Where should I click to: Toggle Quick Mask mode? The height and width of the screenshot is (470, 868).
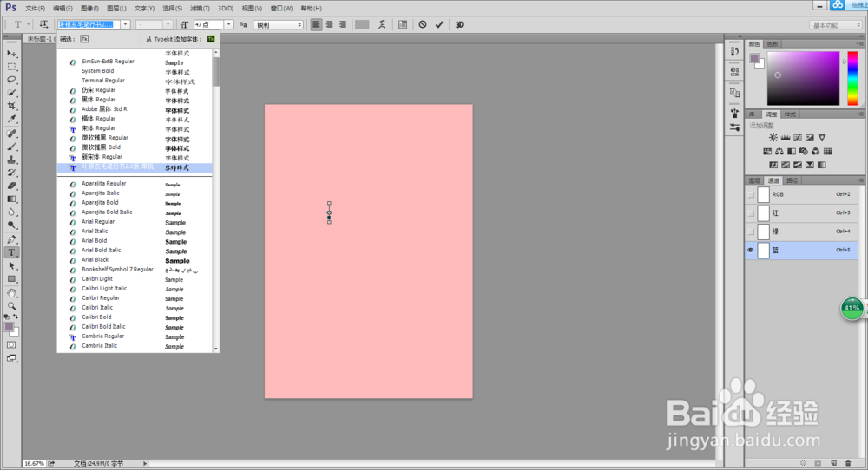(11, 345)
